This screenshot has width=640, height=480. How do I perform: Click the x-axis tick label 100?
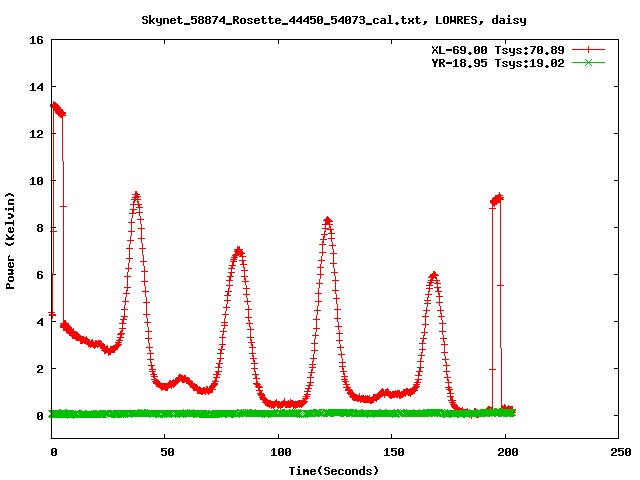point(280,452)
